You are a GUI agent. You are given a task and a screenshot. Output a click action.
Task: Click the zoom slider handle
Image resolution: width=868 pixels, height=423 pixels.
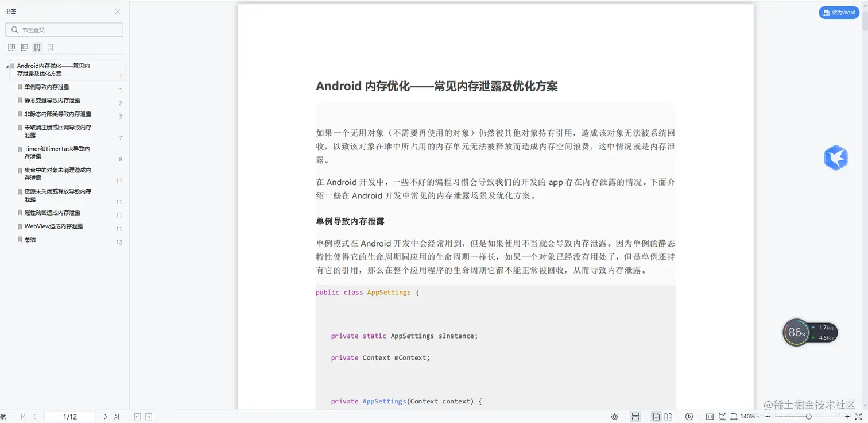click(x=808, y=417)
